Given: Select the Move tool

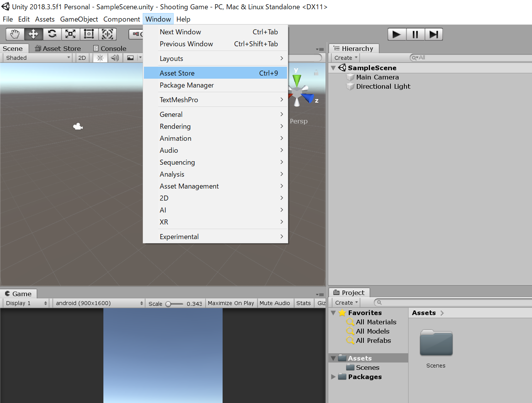Looking at the screenshot, I should (34, 34).
